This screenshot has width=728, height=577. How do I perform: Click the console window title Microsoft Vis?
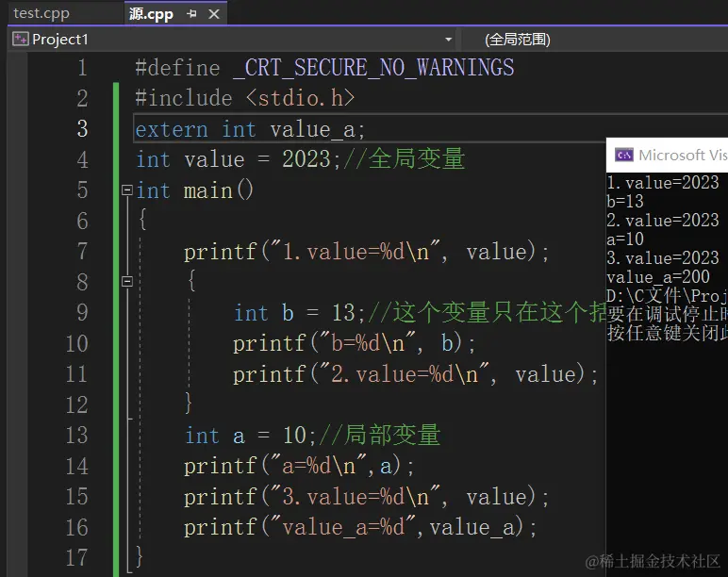tap(683, 155)
